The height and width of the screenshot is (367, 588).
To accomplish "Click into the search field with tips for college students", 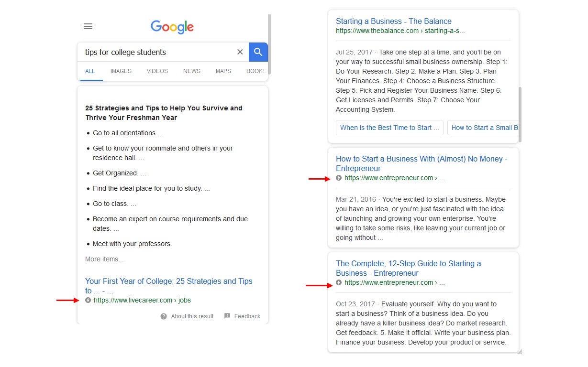I will coord(158,52).
